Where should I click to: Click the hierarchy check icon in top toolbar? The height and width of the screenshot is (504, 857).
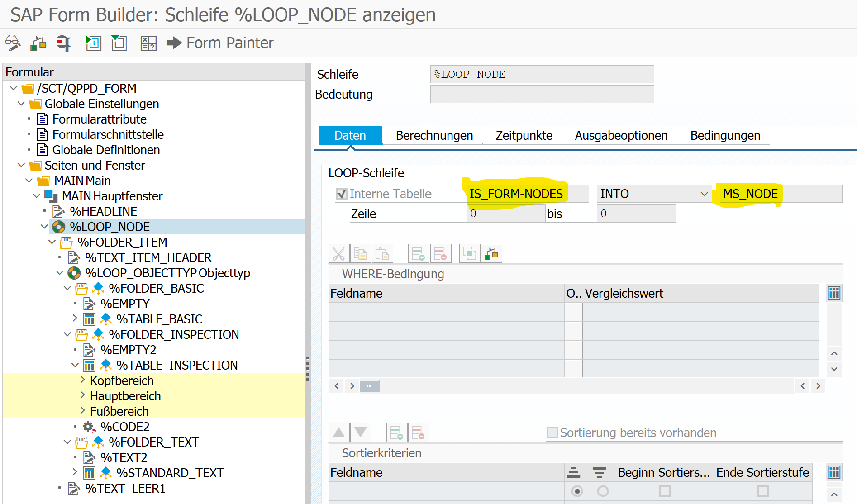coord(38,43)
